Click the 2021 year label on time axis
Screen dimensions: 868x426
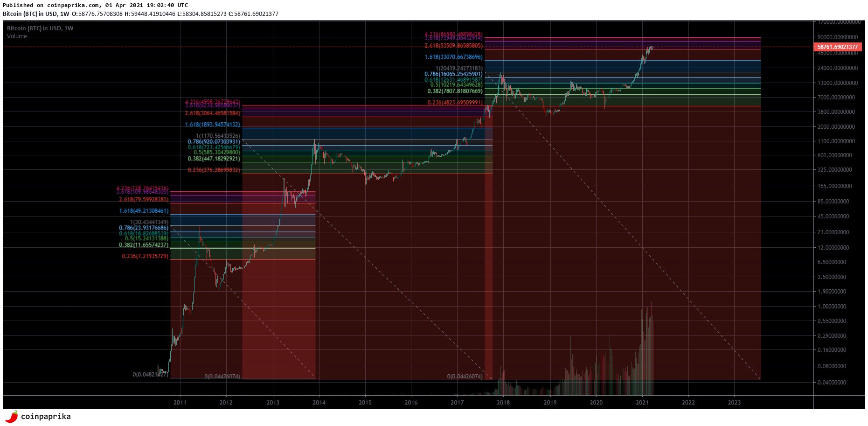[x=642, y=403]
